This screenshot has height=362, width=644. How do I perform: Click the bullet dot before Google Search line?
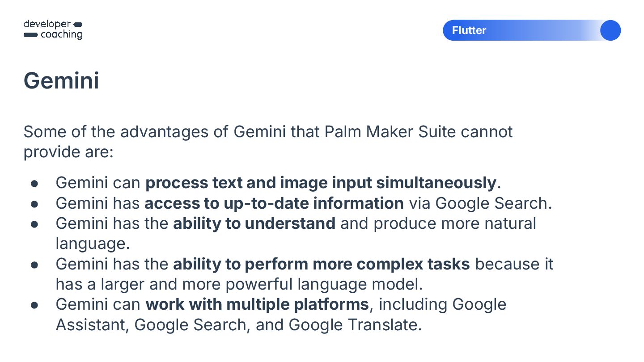tap(34, 204)
